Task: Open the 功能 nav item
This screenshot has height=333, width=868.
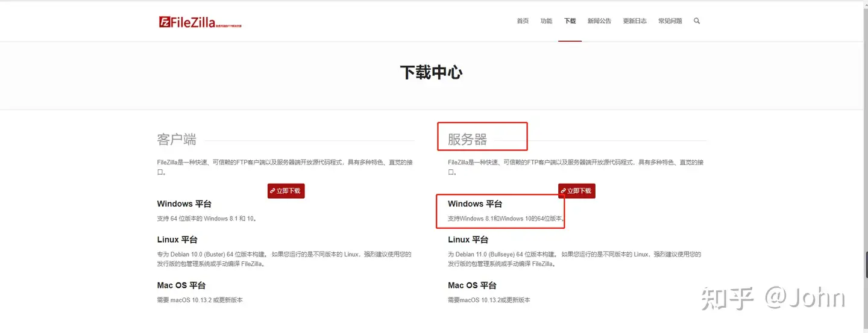Action: [x=546, y=21]
